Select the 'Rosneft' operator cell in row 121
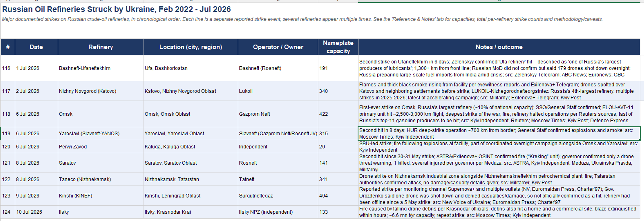This screenshot has width=644, height=221. tap(278, 163)
